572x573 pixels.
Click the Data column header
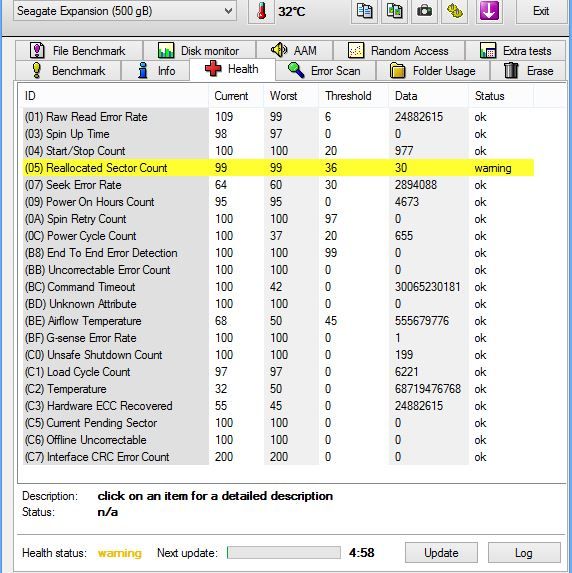pyautogui.click(x=428, y=96)
